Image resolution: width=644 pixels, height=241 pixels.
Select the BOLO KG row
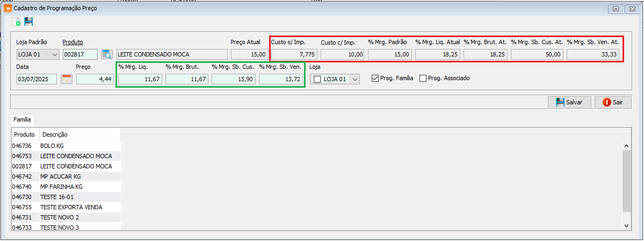pos(52,146)
